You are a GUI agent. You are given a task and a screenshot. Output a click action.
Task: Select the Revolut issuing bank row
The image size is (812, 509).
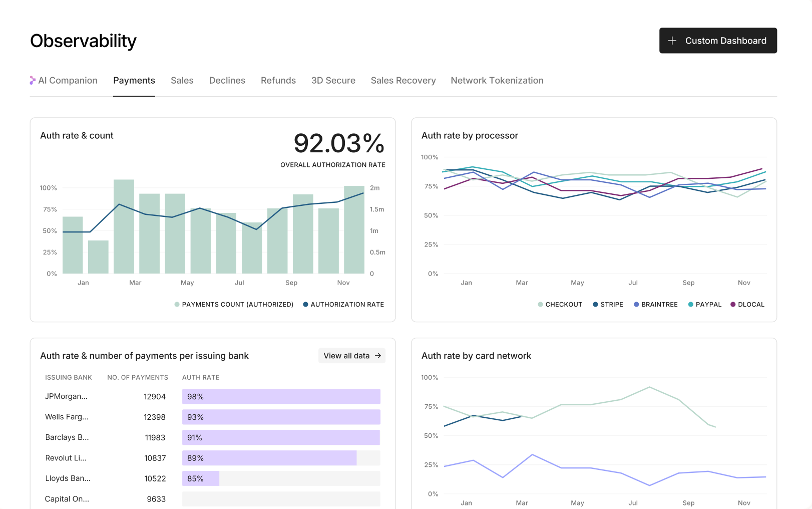pos(213,458)
